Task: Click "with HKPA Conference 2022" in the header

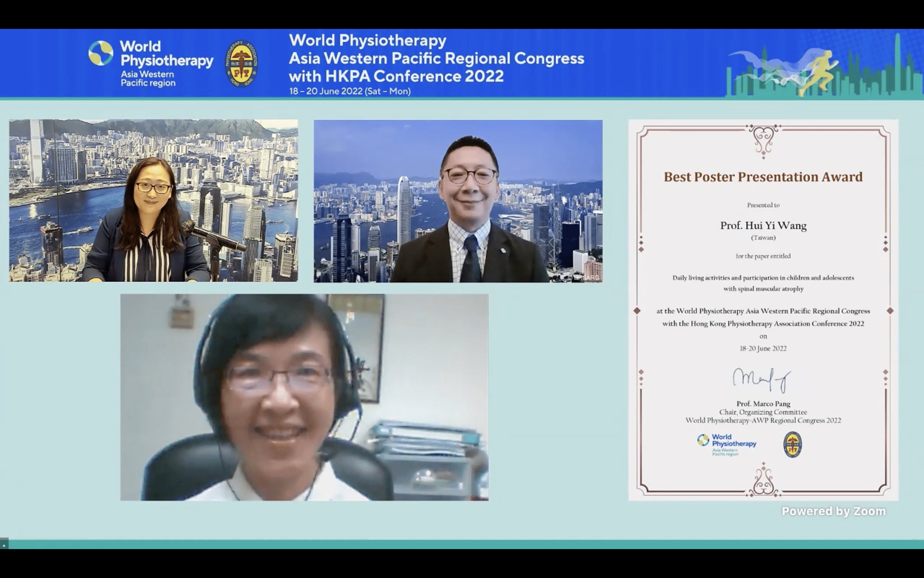Action: click(396, 76)
